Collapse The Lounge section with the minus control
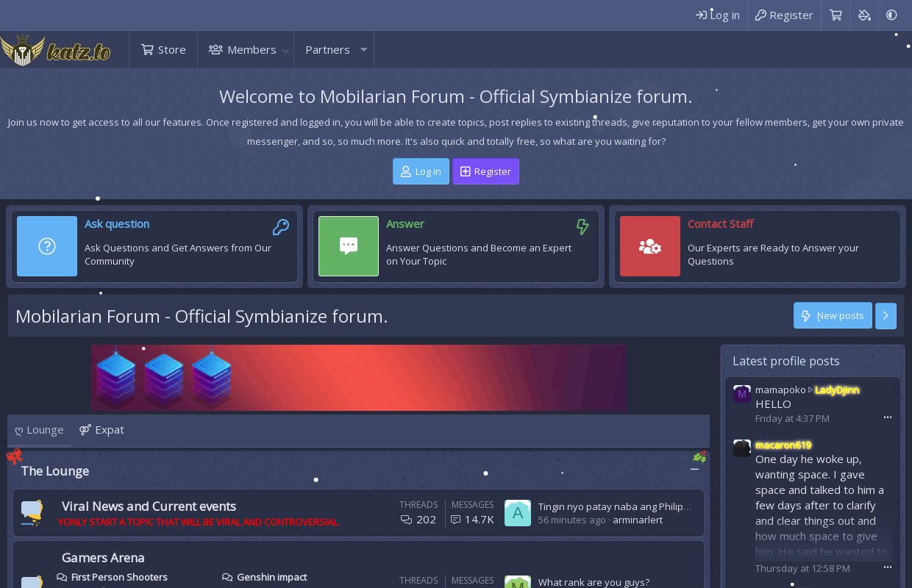This screenshot has height=588, width=912. [x=694, y=468]
